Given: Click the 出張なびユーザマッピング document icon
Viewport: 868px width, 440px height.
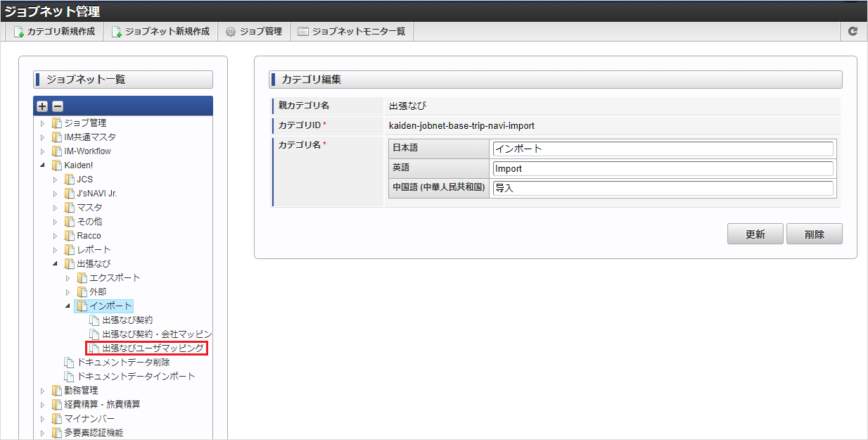Looking at the screenshot, I should pyautogui.click(x=94, y=348).
